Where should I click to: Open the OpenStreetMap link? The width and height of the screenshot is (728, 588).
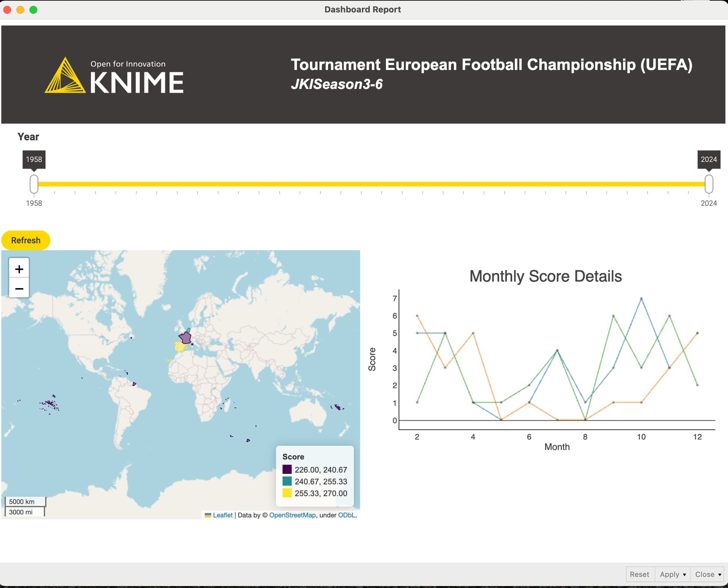point(292,515)
